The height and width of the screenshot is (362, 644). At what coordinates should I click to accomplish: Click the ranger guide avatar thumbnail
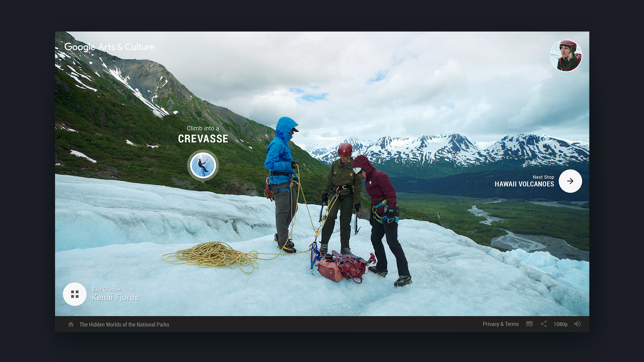coord(566,56)
